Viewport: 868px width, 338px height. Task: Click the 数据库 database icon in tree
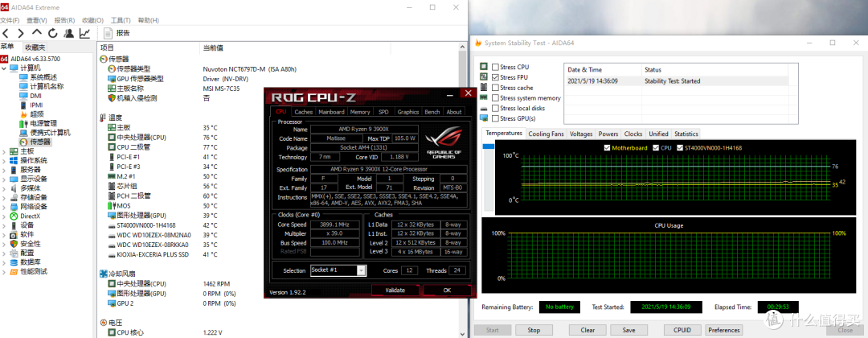point(14,262)
